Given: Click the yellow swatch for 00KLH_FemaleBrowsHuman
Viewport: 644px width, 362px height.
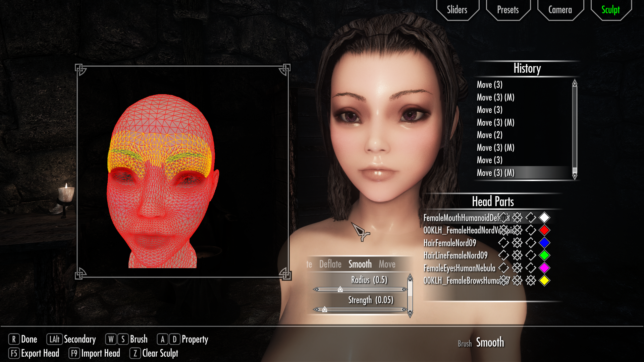Looking at the screenshot, I should coord(544,281).
